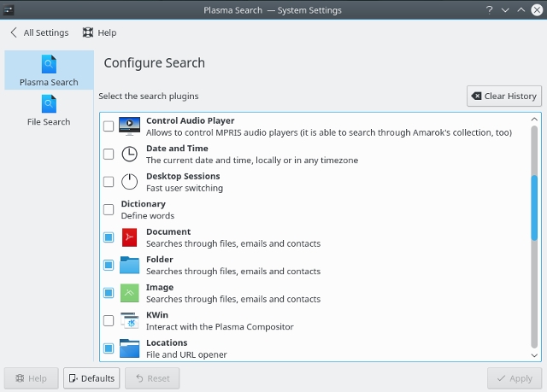Click the red Document PDF icon
Viewport: 547px width, 392px height.
click(129, 237)
